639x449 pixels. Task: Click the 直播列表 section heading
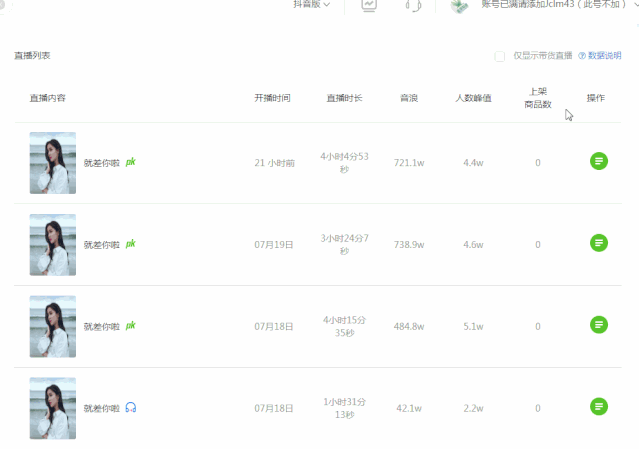click(x=32, y=55)
